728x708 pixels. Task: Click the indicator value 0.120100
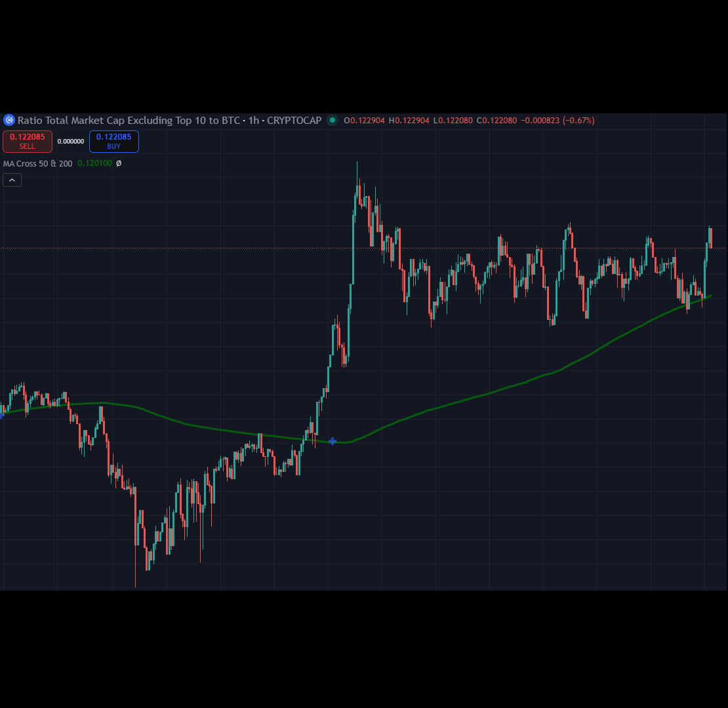(94, 163)
